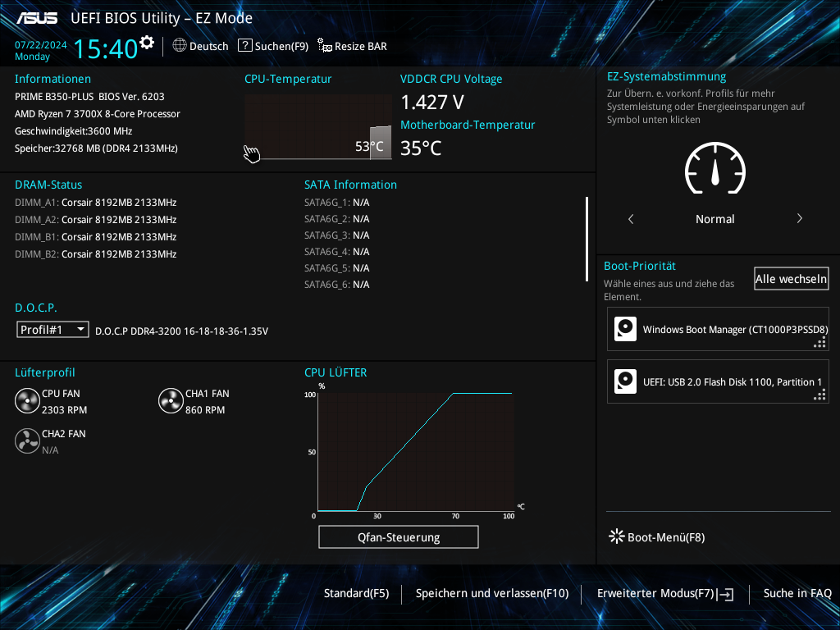Click the DIMM_A2 Corsair memory row
Image resolution: width=840 pixels, height=630 pixels.
96,220
